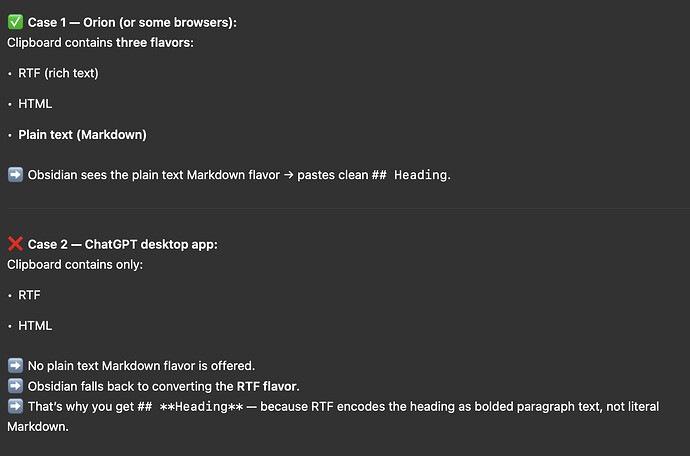
Task: Click the arrow emoji before "That's why you get"
Action: tap(15, 406)
